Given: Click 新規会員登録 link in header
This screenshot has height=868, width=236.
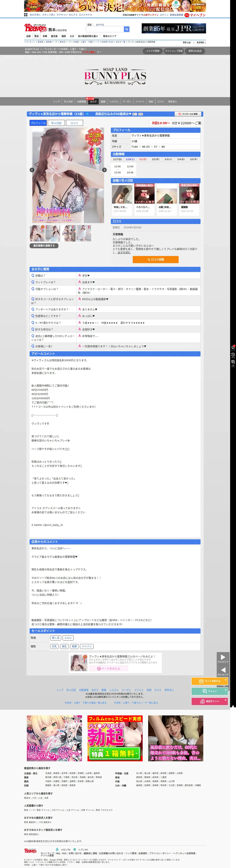Looking at the screenshot, I should click(176, 15).
